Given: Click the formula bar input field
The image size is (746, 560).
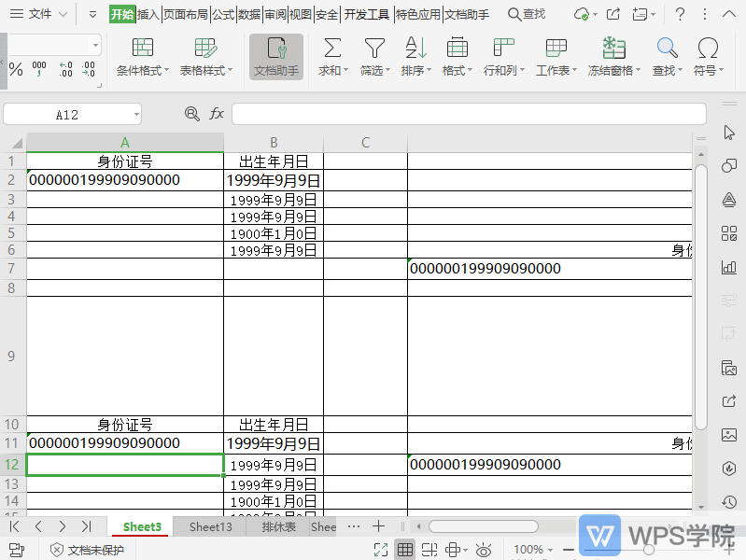Looking at the screenshot, I should point(469,114).
